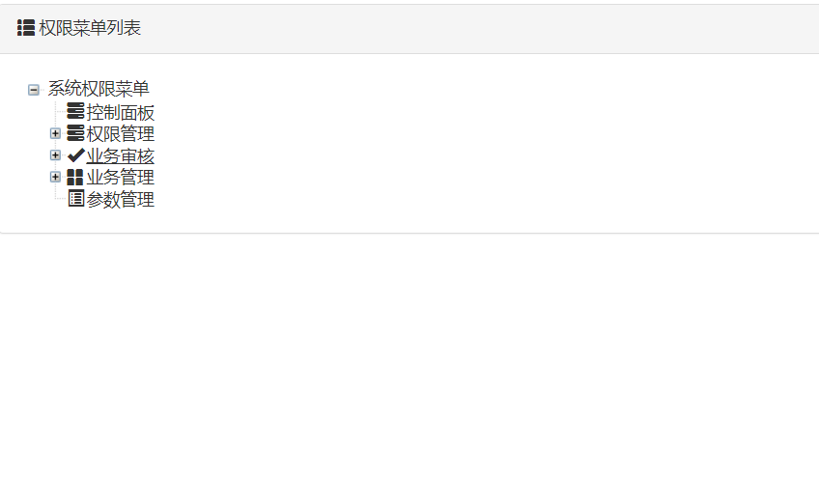Click the gray panel header bar background

(x=483, y=29)
